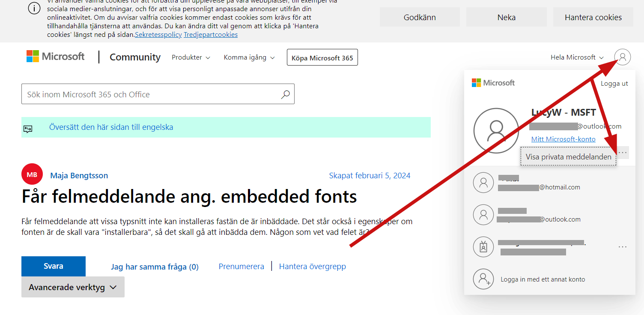644x315 pixels.
Task: Open the Sekretesspolicy link
Action: pos(158,35)
